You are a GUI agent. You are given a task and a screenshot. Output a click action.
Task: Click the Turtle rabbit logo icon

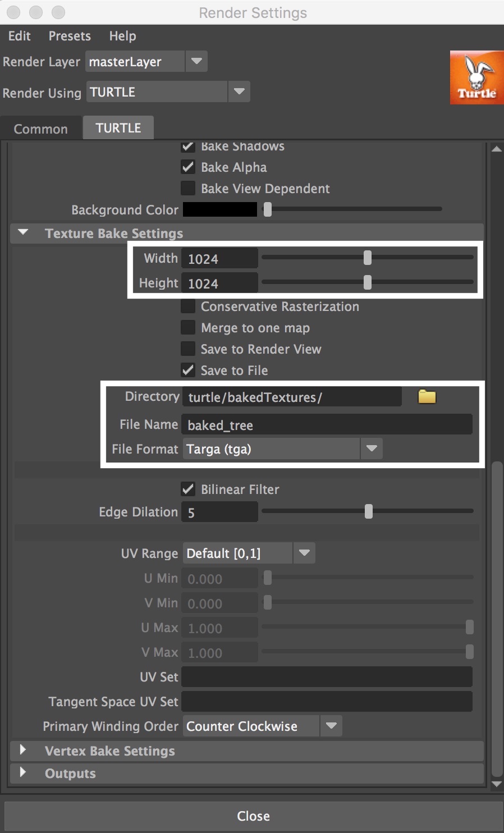click(x=476, y=77)
